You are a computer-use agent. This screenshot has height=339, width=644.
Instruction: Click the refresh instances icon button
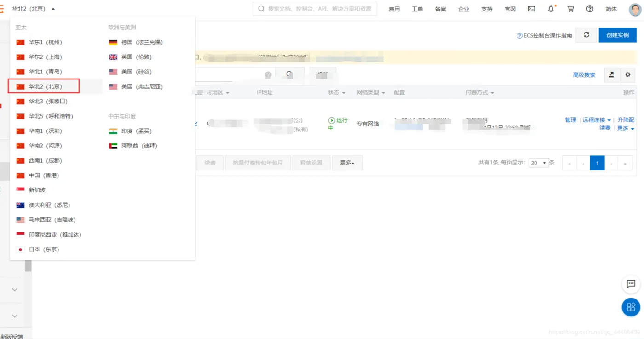pyautogui.click(x=586, y=35)
